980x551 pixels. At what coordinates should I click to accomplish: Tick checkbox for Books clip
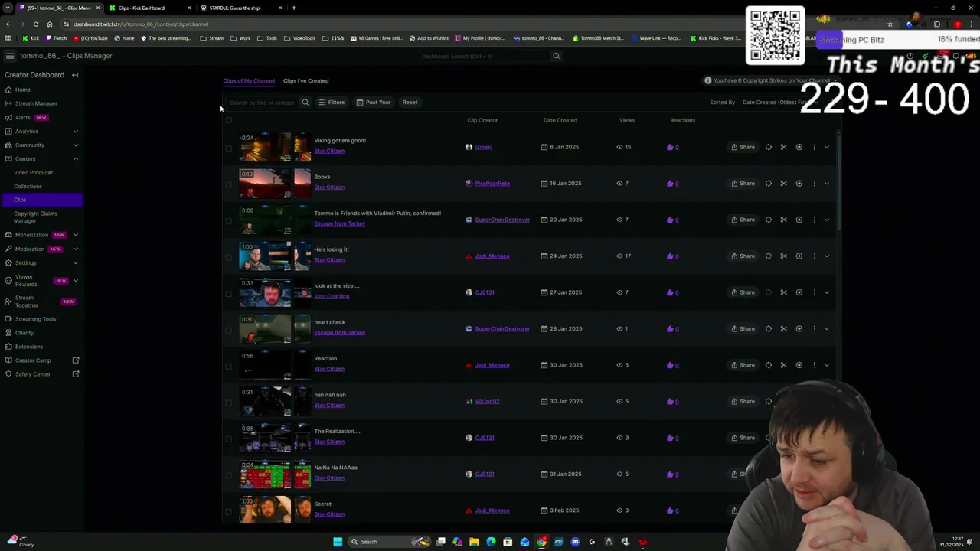point(228,184)
